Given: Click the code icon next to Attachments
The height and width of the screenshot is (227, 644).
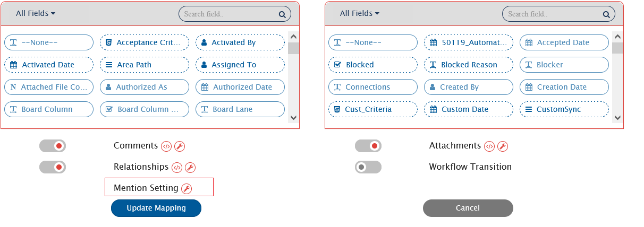Looking at the screenshot, I should tap(489, 146).
